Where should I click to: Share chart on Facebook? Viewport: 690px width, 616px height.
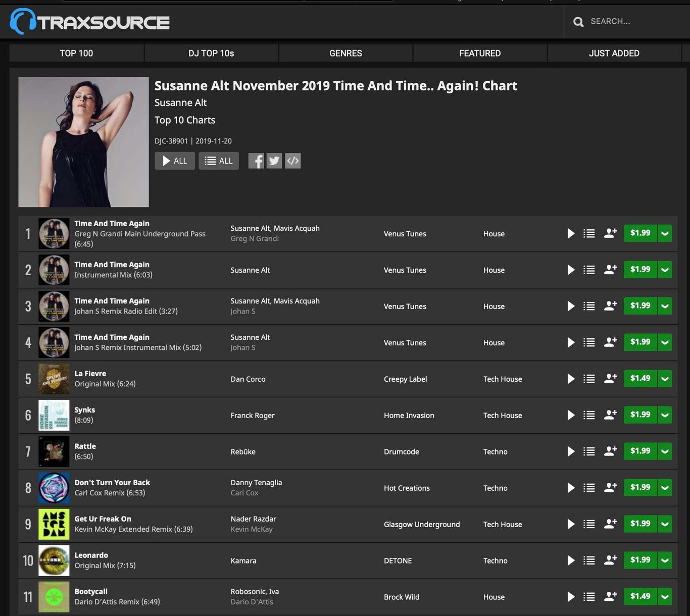256,161
